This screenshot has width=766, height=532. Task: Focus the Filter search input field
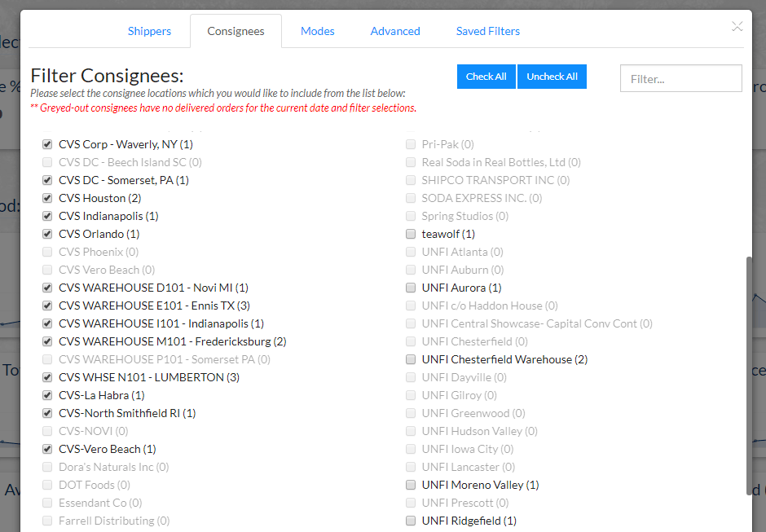pyautogui.click(x=681, y=79)
